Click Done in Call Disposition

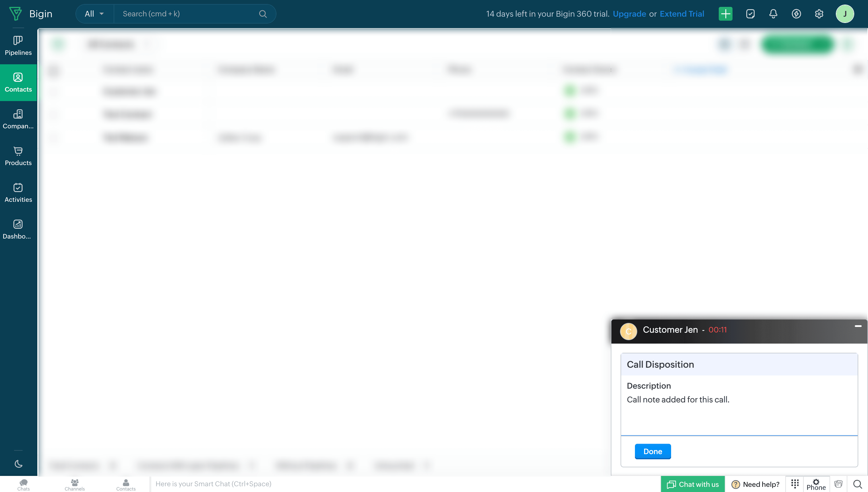(652, 452)
